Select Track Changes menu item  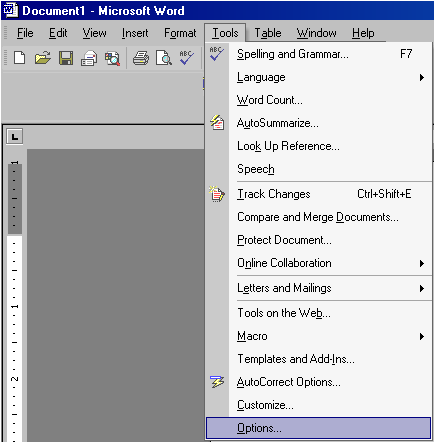[x=318, y=194]
